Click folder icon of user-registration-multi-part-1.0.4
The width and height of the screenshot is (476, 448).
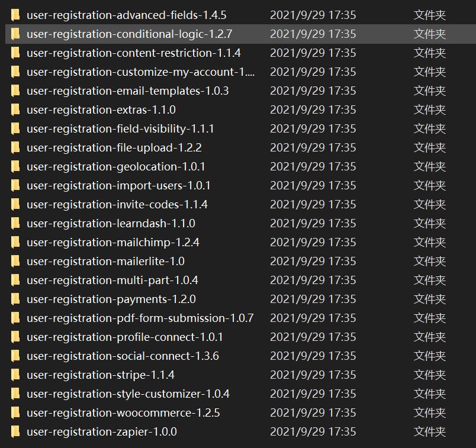pos(15,280)
